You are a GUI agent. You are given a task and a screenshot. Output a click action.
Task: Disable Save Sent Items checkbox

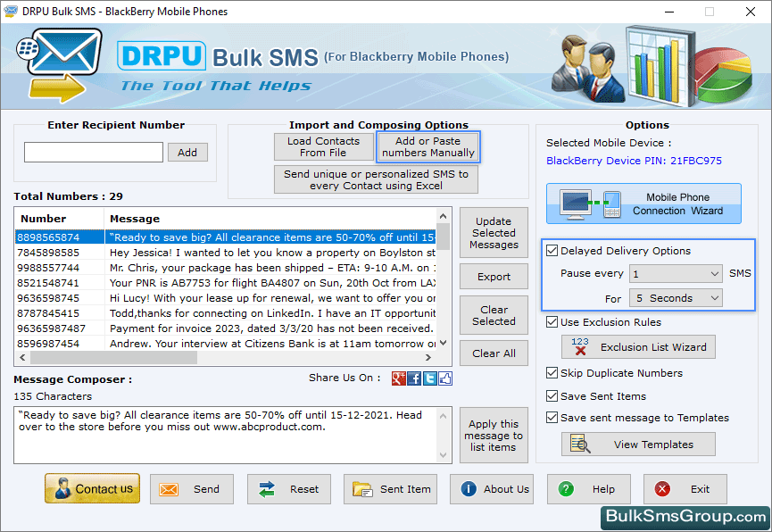552,395
